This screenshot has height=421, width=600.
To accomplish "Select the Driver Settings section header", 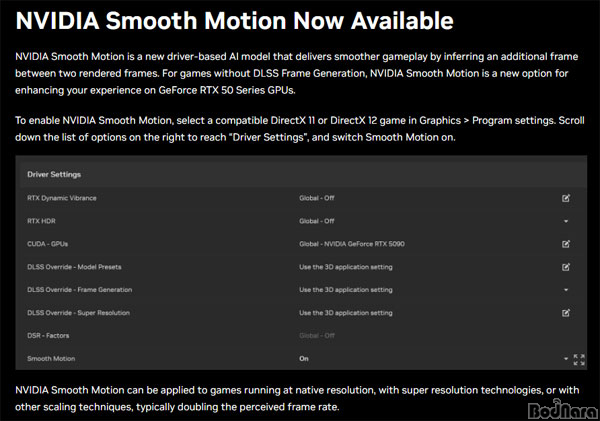I will [x=54, y=175].
